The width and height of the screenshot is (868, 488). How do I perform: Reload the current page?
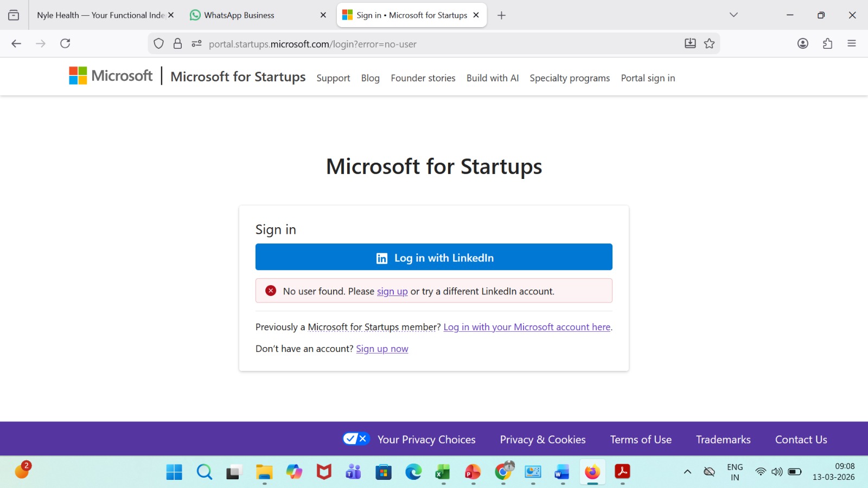[x=65, y=43]
